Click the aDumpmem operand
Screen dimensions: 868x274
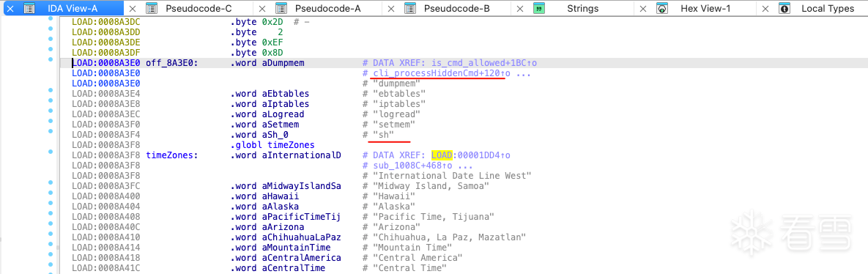(x=283, y=63)
